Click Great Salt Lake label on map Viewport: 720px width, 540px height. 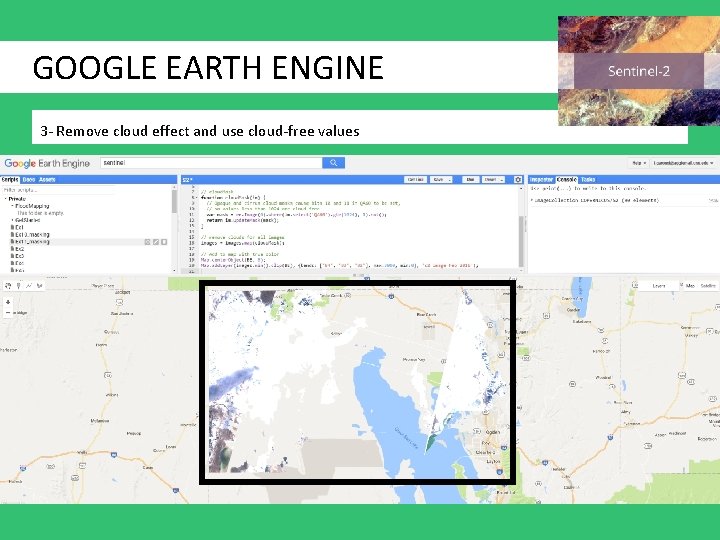point(406,438)
